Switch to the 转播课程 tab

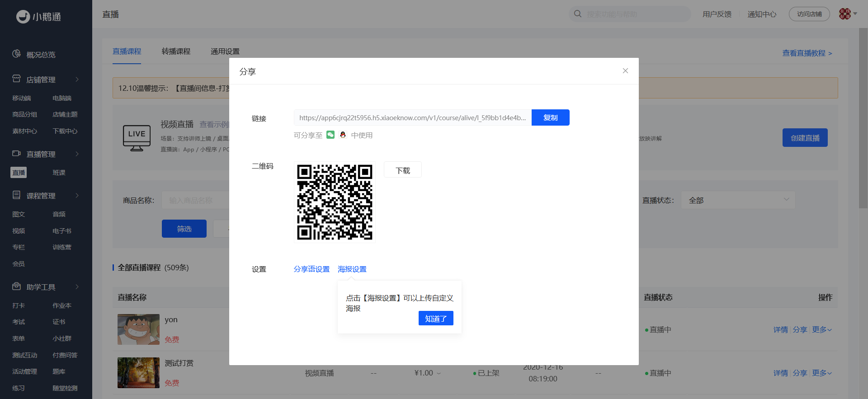point(176,52)
